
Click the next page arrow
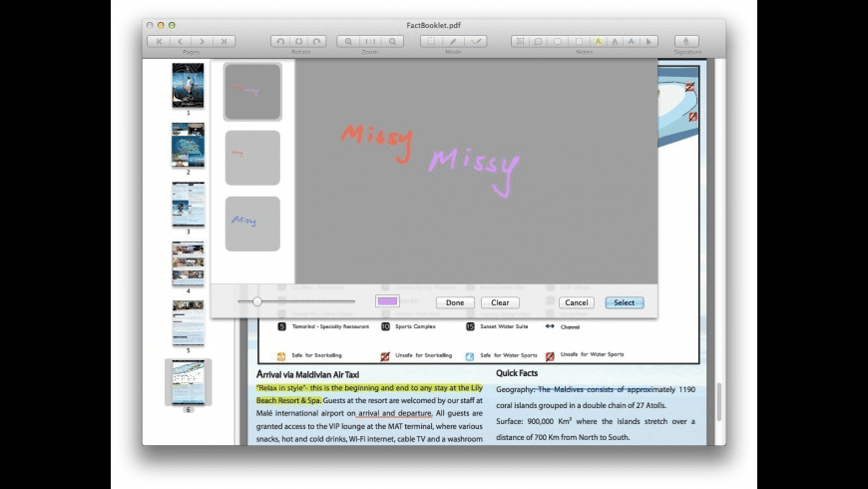click(x=203, y=42)
